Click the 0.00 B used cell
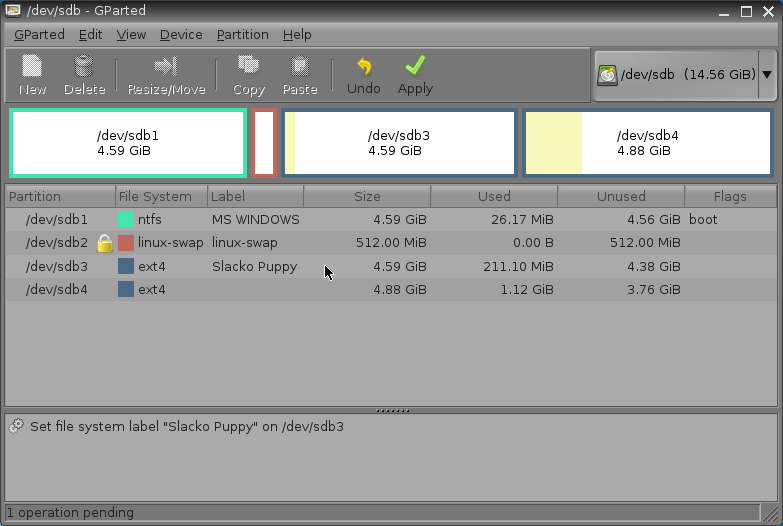Viewport: 783px width, 526px height. [533, 243]
